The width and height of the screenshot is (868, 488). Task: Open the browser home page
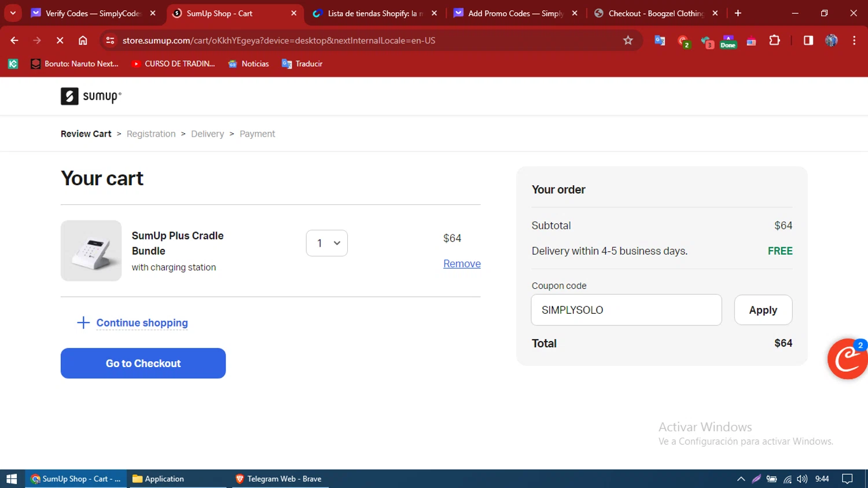[x=83, y=41]
